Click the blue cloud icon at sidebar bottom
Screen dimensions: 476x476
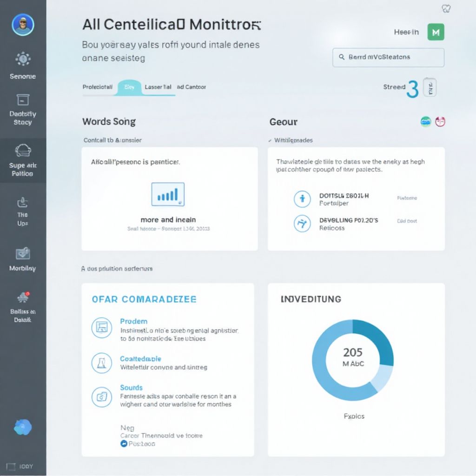tap(23, 427)
